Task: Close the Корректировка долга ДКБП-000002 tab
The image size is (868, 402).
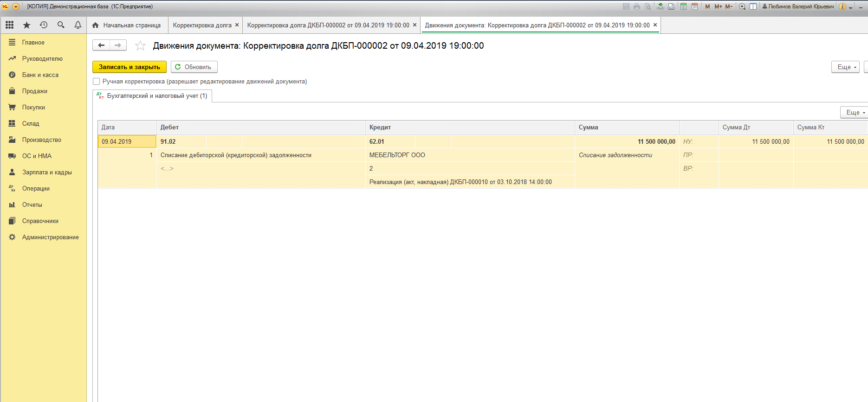Action: 415,25
